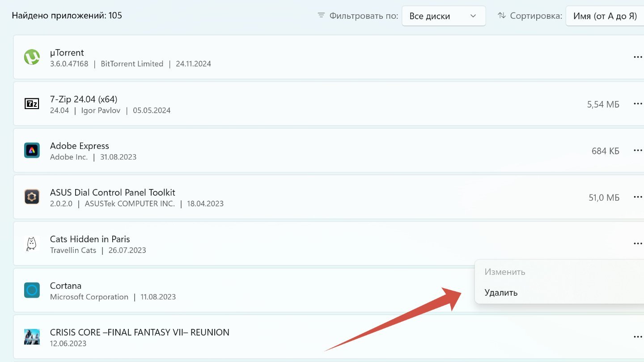Viewport: 644px width, 362px height.
Task: Click the ASUSTek COMPUTER INC. details line
Action: point(137,204)
